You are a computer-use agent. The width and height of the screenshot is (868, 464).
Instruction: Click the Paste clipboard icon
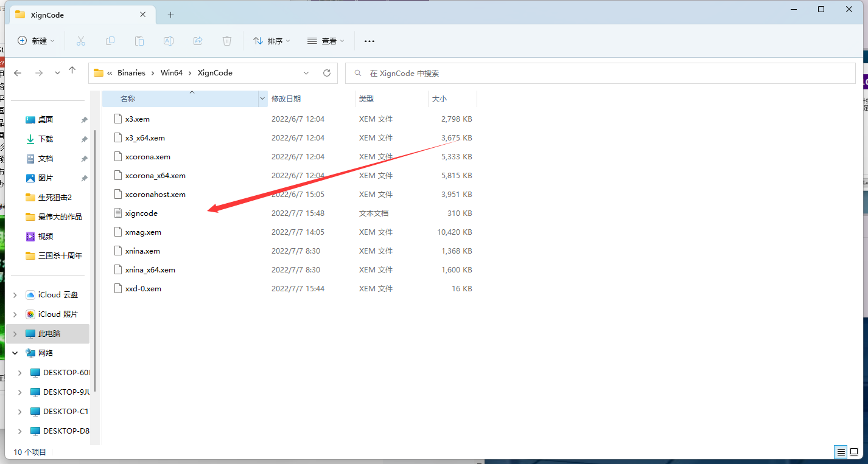(139, 41)
